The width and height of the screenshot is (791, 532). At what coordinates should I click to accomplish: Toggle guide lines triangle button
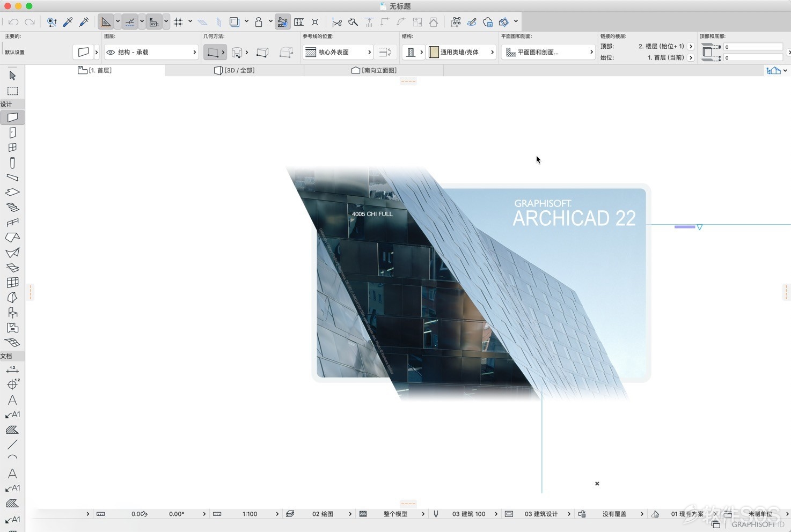tap(106, 22)
